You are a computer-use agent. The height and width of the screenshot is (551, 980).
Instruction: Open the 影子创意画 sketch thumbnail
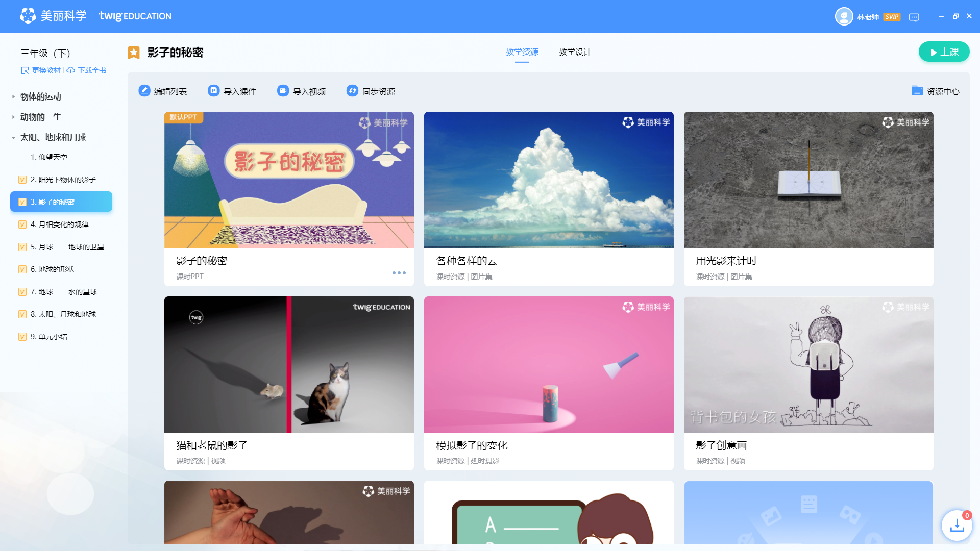808,365
